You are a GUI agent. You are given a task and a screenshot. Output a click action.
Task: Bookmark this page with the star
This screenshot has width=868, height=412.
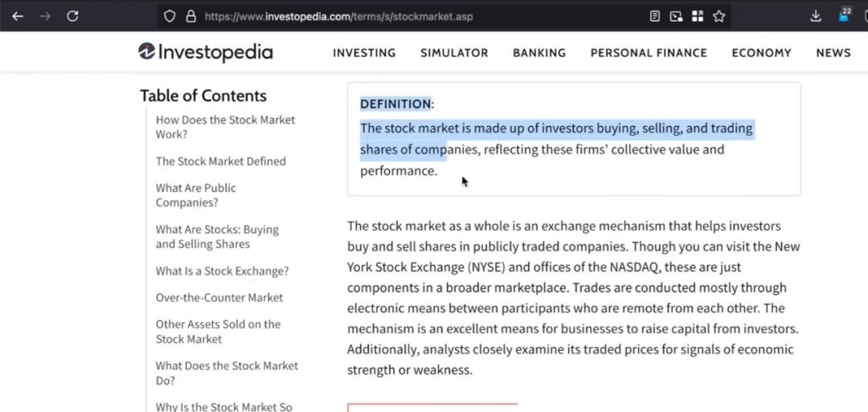click(x=719, y=16)
